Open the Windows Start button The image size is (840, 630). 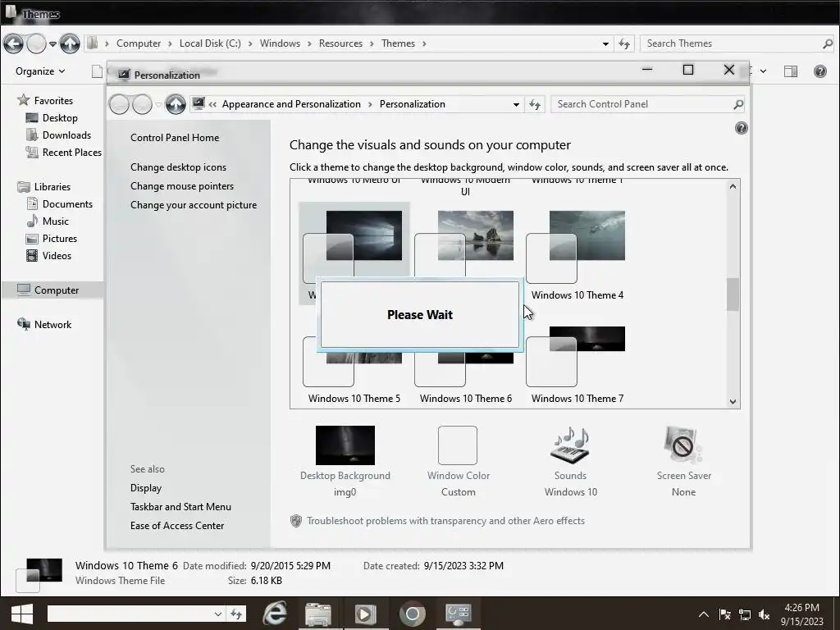coord(21,614)
